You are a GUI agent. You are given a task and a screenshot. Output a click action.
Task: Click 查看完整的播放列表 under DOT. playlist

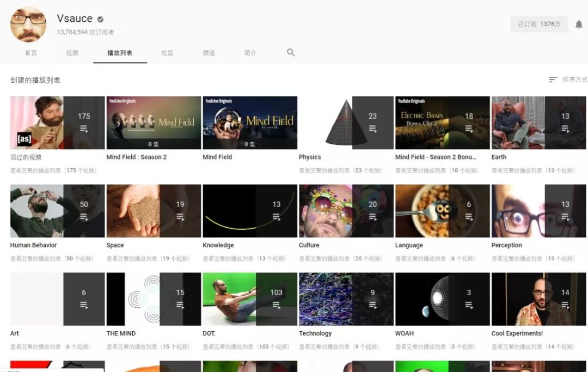pos(228,345)
